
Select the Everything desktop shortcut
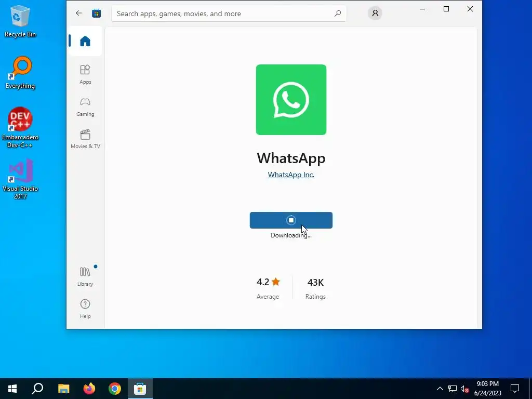coord(20,73)
